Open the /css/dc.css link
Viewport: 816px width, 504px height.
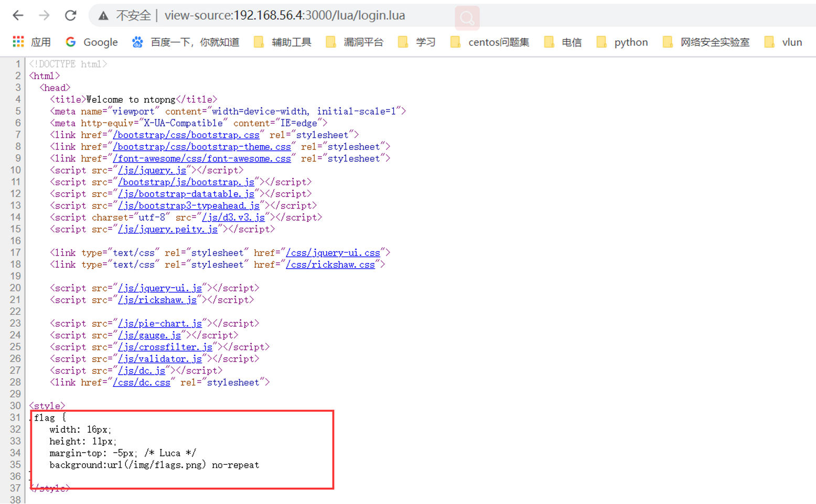point(142,382)
